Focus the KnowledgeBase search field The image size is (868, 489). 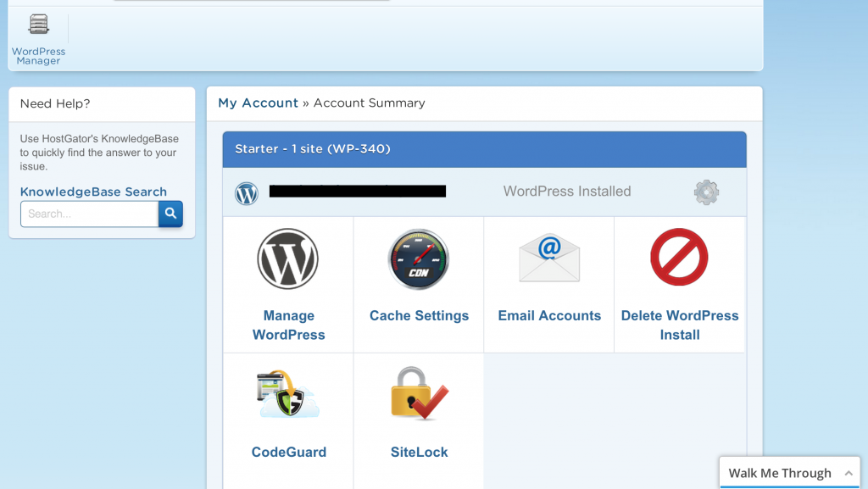[90, 214]
